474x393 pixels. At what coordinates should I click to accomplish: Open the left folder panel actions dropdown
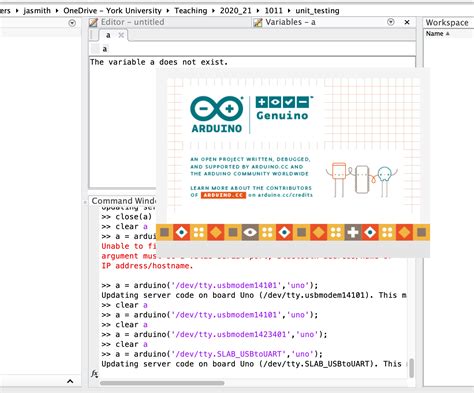click(x=72, y=23)
